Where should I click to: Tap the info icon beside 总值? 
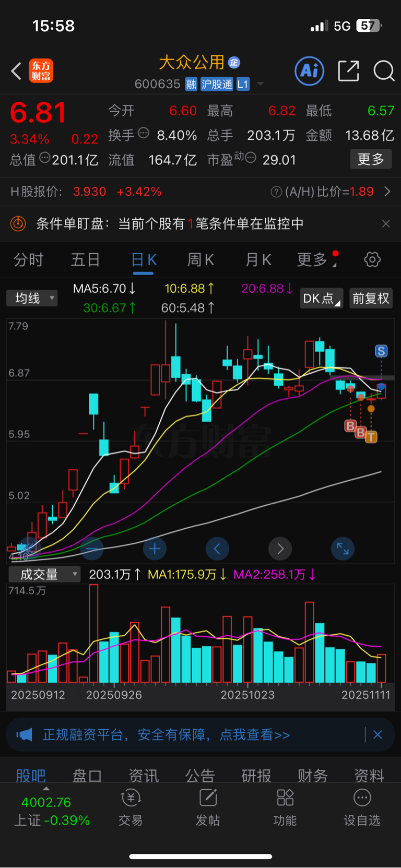coord(45,158)
